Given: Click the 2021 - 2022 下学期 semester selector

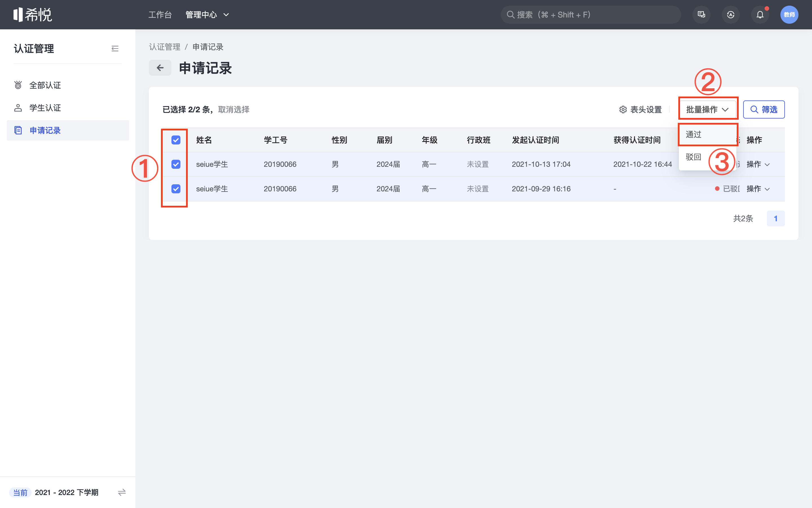Looking at the screenshot, I should click(x=67, y=492).
